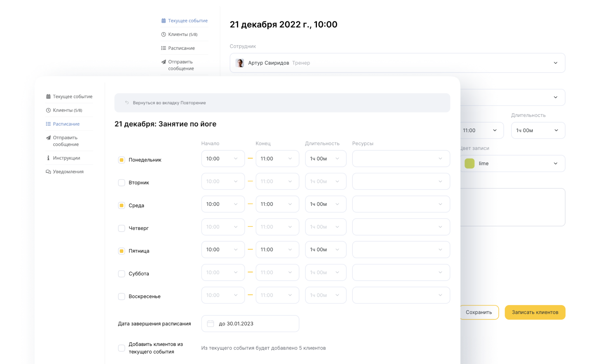Open Вторник start time dropdown
This screenshot has width=610, height=364.
[223, 182]
